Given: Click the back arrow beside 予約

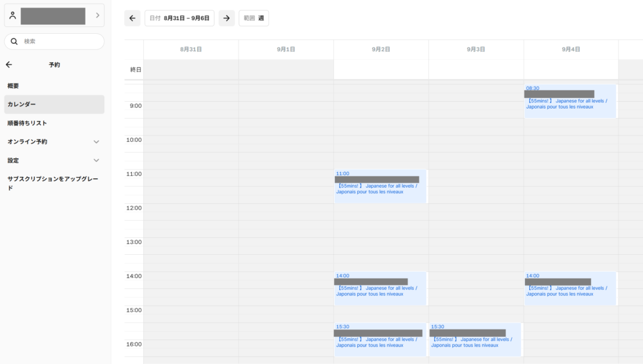Looking at the screenshot, I should tap(9, 65).
